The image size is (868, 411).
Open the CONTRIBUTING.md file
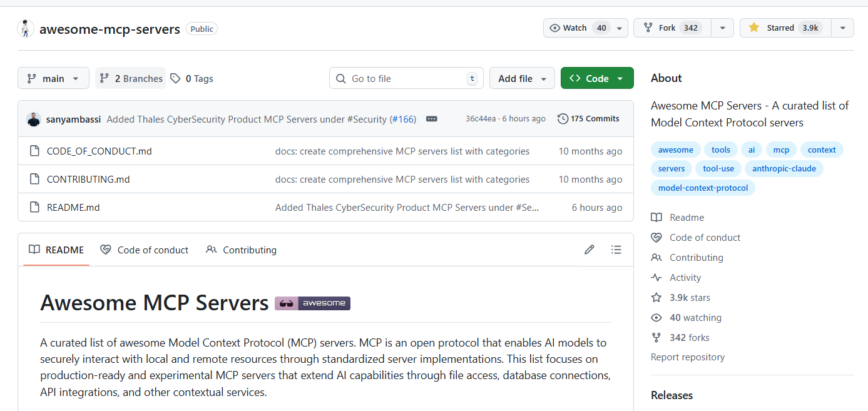88,179
